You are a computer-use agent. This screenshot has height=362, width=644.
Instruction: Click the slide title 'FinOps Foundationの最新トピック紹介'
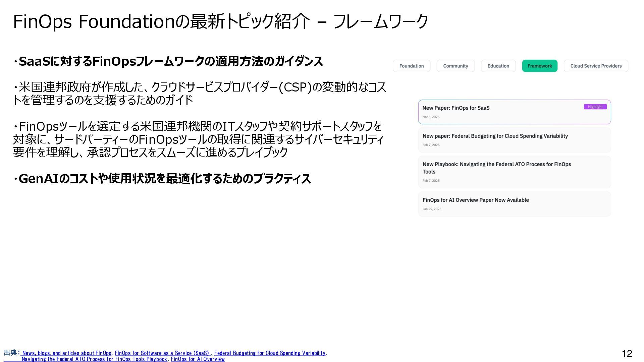pos(162,21)
